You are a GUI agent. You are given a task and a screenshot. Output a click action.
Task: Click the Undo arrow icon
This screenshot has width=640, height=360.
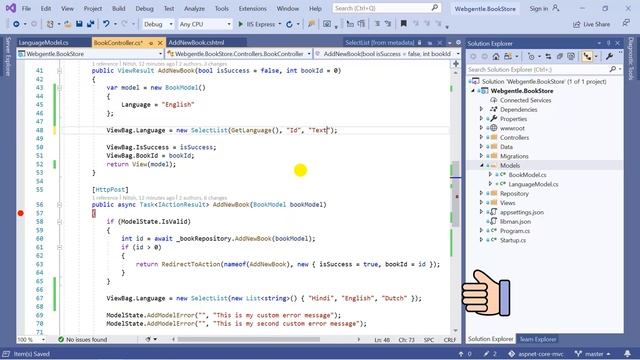(106, 24)
